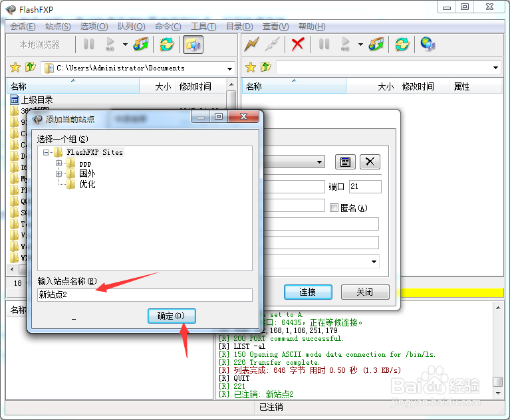Click the right pane transfer files icon
The height and width of the screenshot is (420, 510).
point(376,45)
